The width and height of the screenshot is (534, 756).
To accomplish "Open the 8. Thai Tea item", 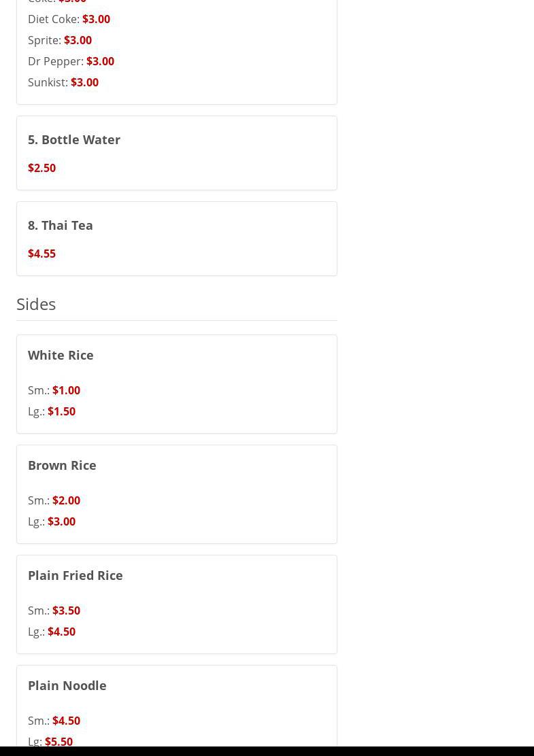I will click(61, 225).
